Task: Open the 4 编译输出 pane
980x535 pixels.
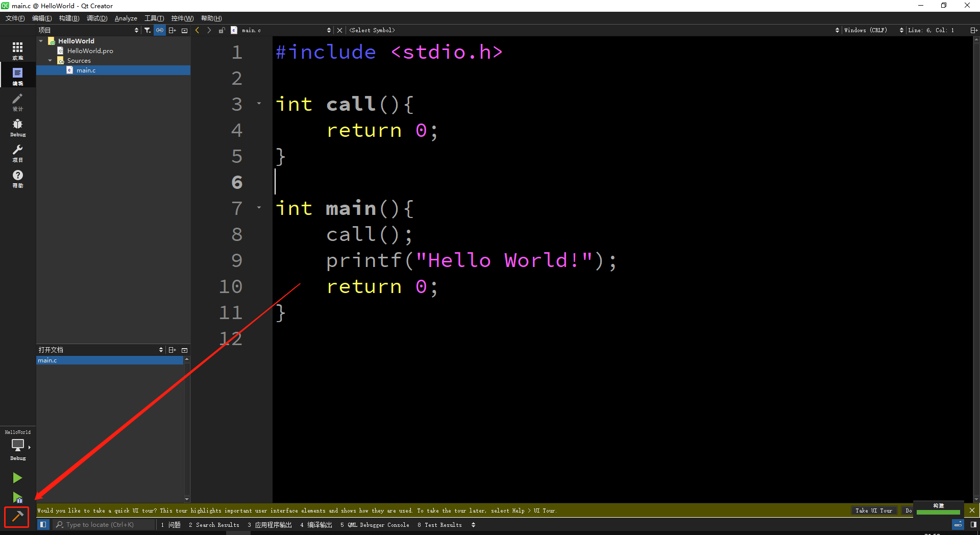Action: click(316, 524)
